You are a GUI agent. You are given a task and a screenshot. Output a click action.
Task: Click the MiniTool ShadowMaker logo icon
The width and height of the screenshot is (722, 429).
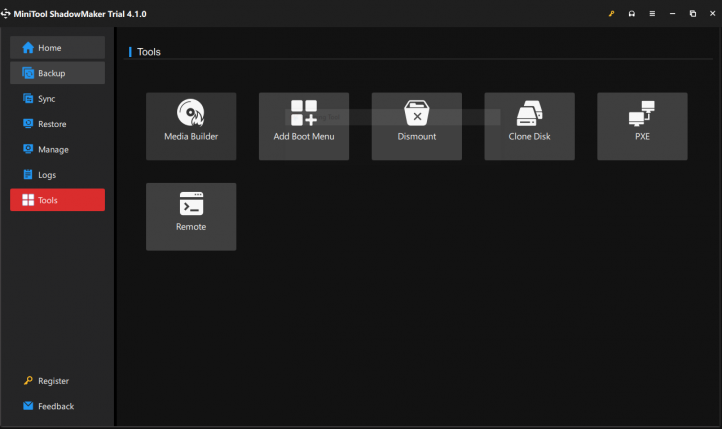[x=6, y=14]
